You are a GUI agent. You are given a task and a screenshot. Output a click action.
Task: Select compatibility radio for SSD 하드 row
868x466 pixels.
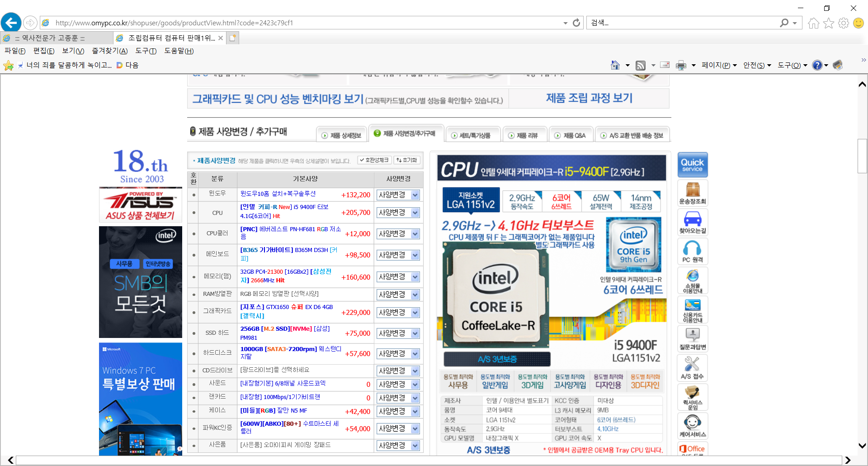[x=194, y=333]
